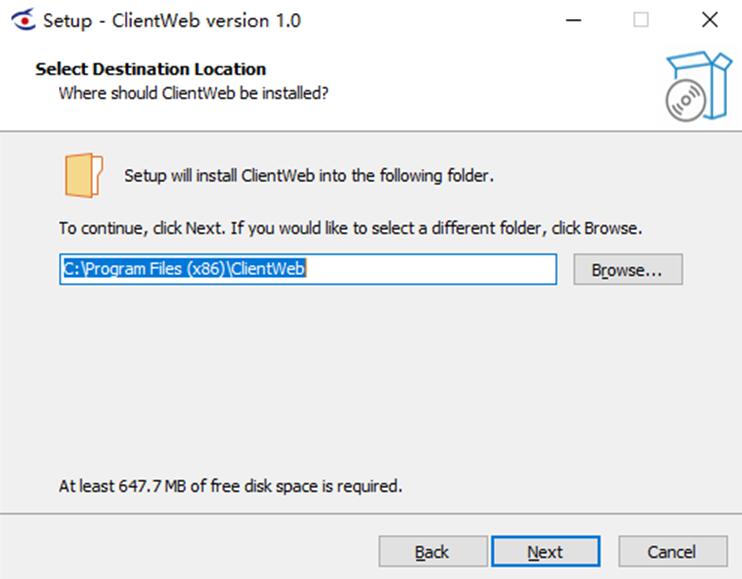Image resolution: width=742 pixels, height=579 pixels.
Task: Click the empty area right of path text
Action: 431,269
